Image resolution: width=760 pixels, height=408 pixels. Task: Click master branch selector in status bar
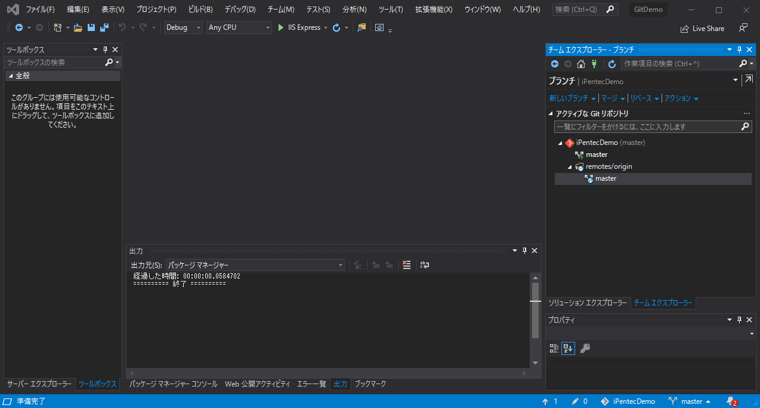click(689, 401)
